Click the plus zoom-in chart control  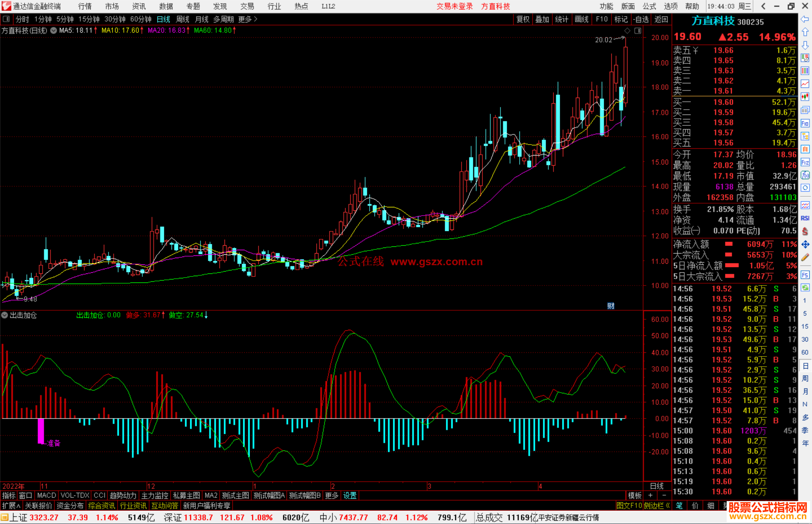coord(650,495)
